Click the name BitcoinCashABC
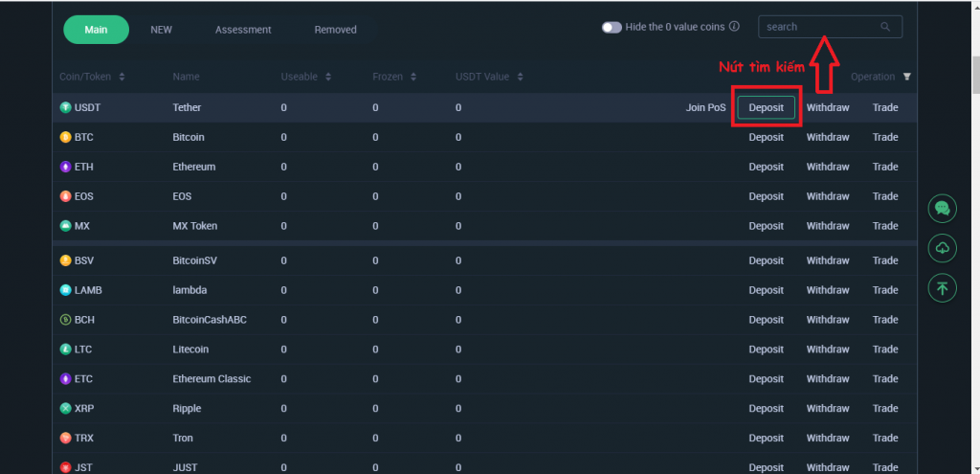980x474 pixels. 210,320
